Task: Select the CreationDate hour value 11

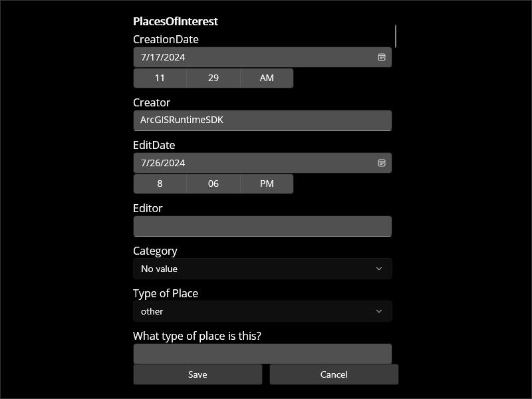Action: point(160,78)
